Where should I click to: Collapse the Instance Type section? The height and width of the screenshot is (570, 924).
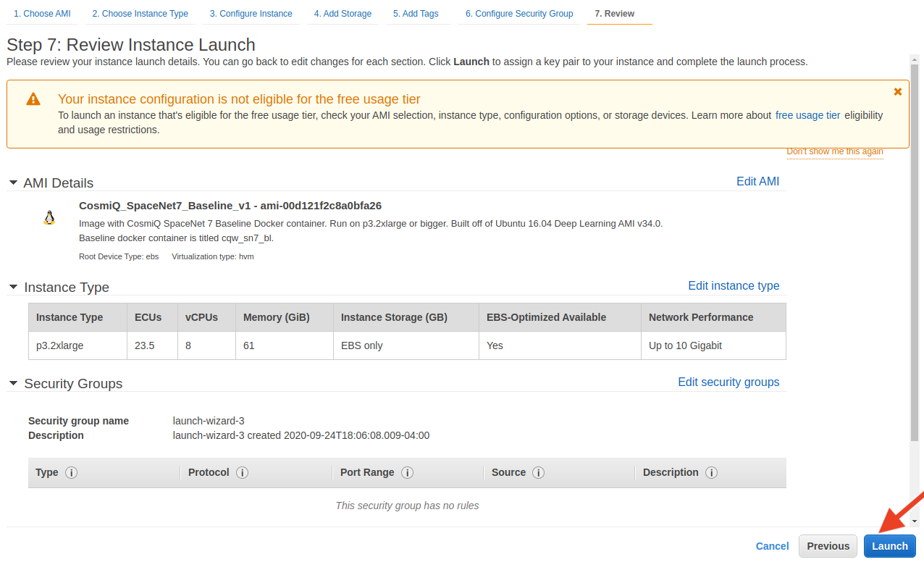pyautogui.click(x=13, y=287)
